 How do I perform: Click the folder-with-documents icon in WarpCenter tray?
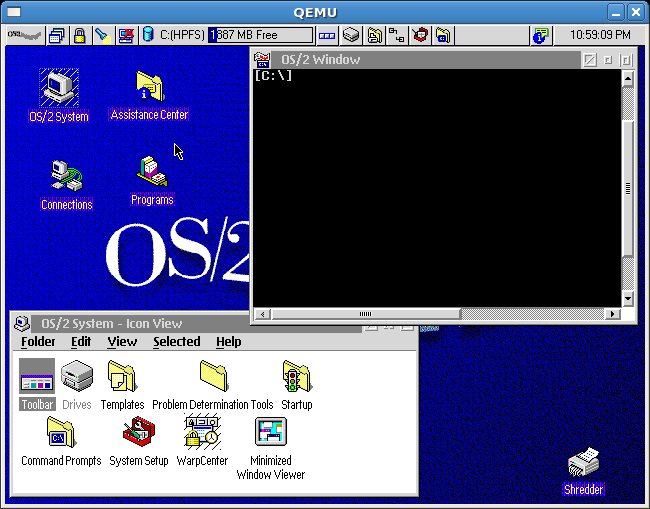click(x=374, y=35)
